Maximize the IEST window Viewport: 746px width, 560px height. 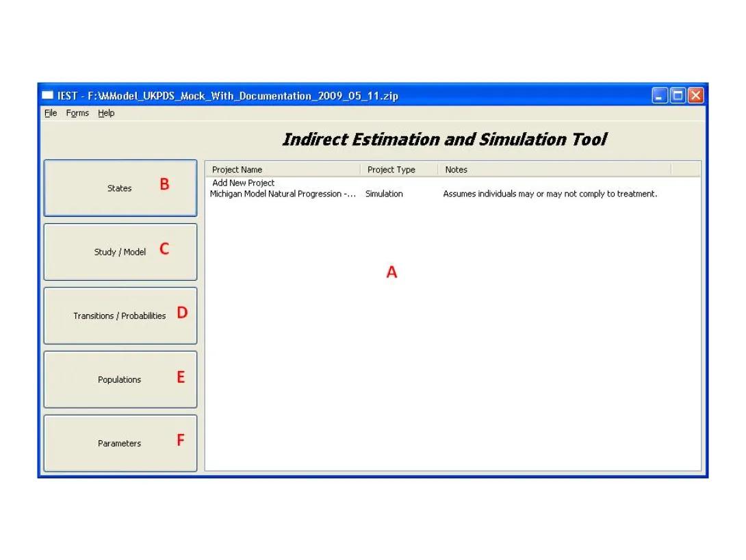coord(678,96)
